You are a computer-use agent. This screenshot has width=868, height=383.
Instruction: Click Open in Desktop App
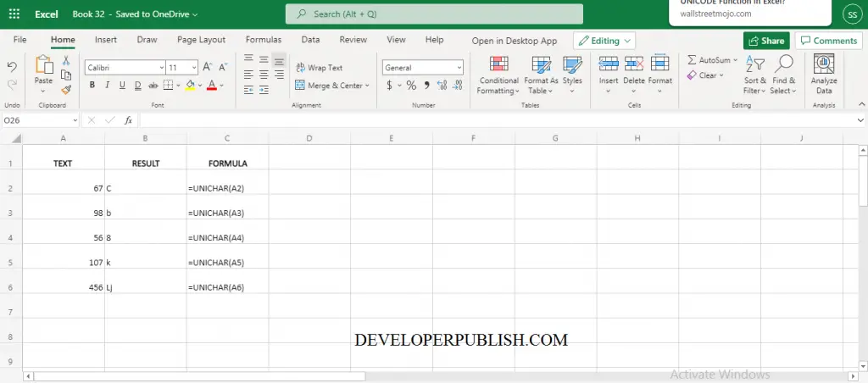515,41
